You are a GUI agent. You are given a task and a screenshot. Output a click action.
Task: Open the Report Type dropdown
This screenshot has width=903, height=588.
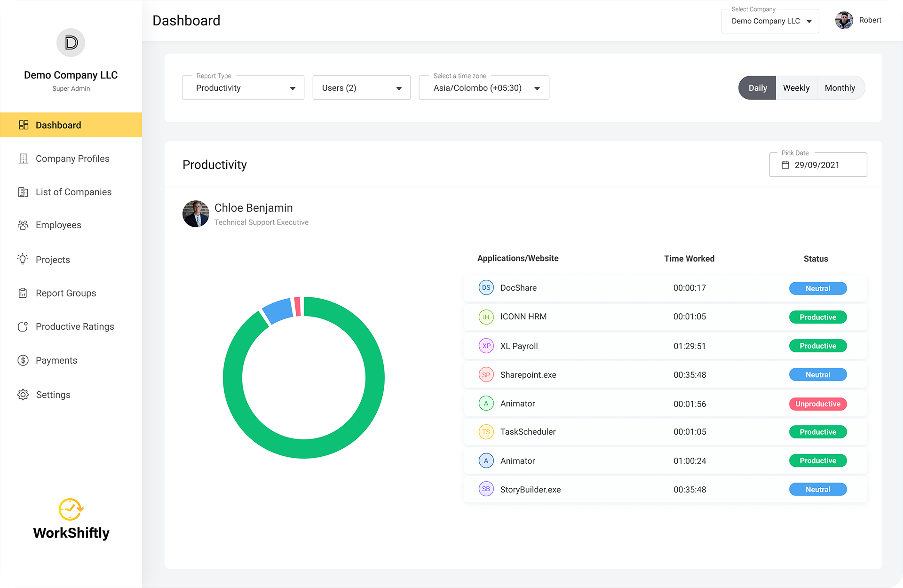243,88
